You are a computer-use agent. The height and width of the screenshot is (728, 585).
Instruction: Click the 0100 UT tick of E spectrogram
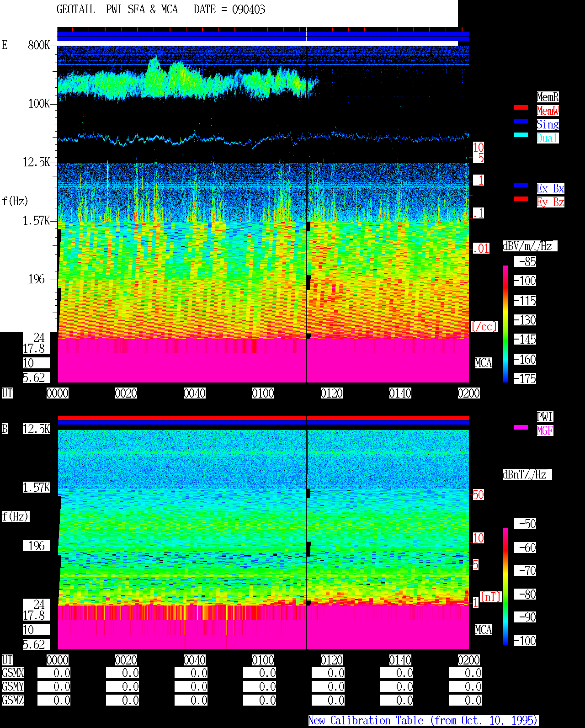pyautogui.click(x=263, y=393)
